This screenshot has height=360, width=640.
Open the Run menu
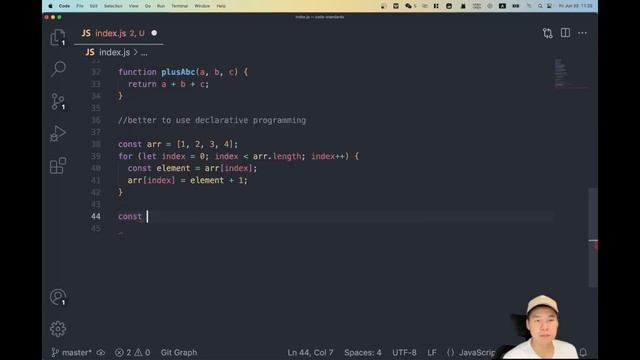tap(161, 6)
